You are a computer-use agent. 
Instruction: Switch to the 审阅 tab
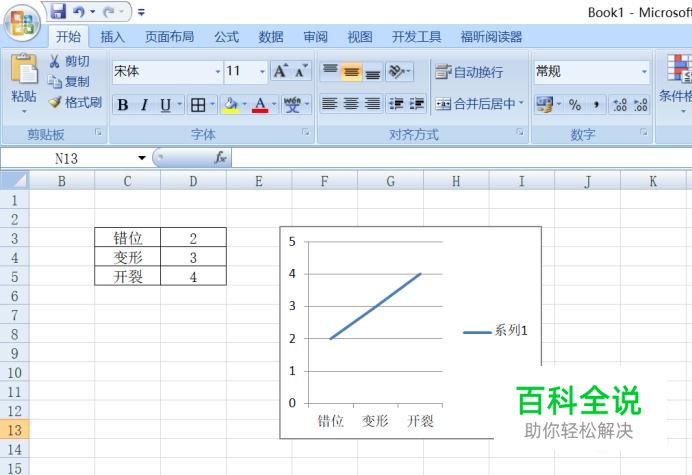click(316, 37)
